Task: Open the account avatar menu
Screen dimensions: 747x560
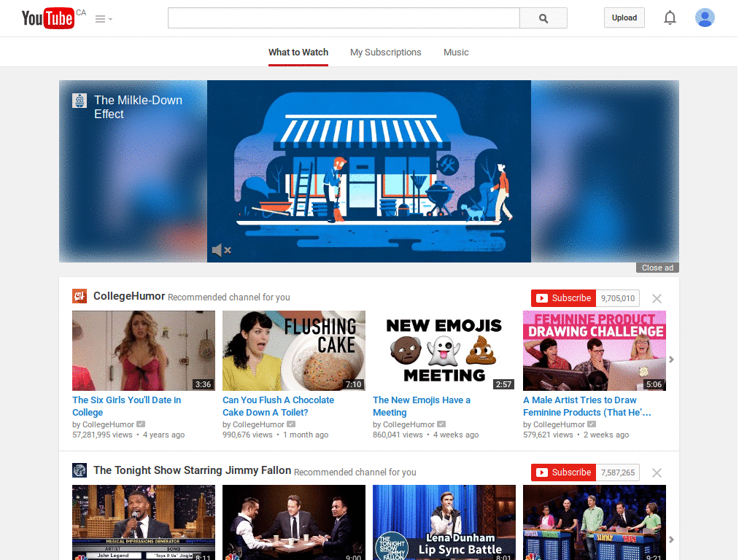Action: (705, 17)
